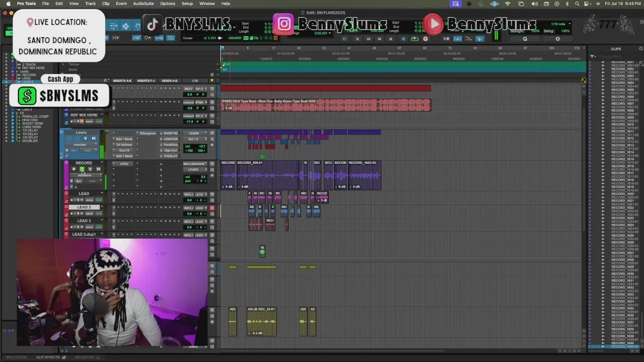Open LEADS output selector on Leads track
Viewport: 644px width, 362px height.
pos(195,133)
